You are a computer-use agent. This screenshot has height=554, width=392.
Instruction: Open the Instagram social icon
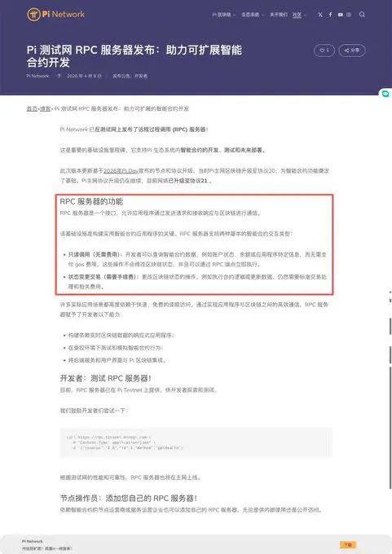[x=349, y=15]
